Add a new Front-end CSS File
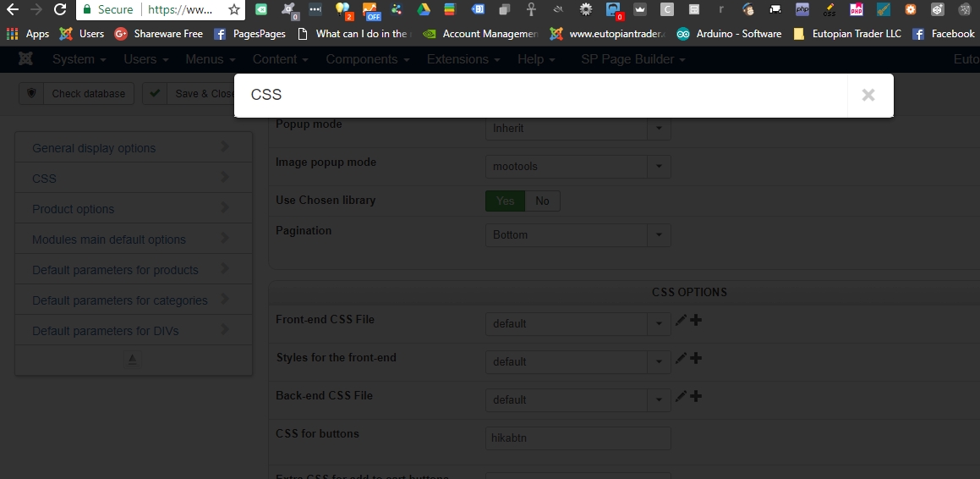The height and width of the screenshot is (479, 980). [696, 320]
